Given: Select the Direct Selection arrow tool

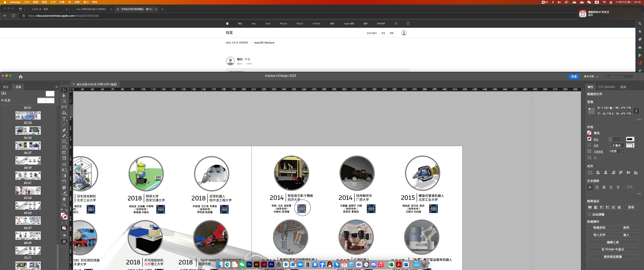Looking at the screenshot, I should 64,96.
